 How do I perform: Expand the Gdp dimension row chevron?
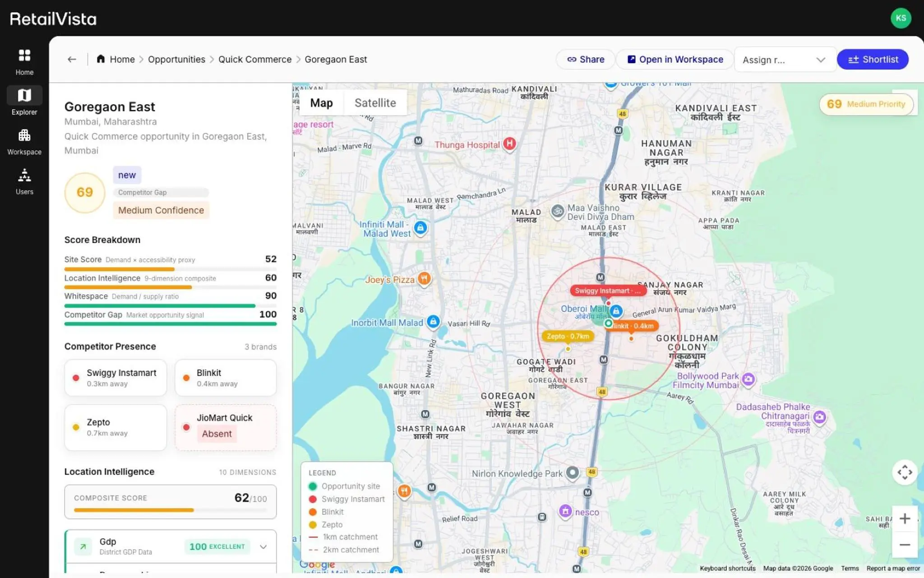click(x=263, y=546)
